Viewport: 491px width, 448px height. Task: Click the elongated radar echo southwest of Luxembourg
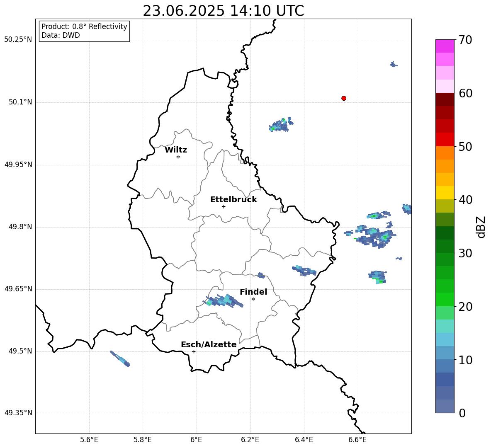tap(120, 359)
